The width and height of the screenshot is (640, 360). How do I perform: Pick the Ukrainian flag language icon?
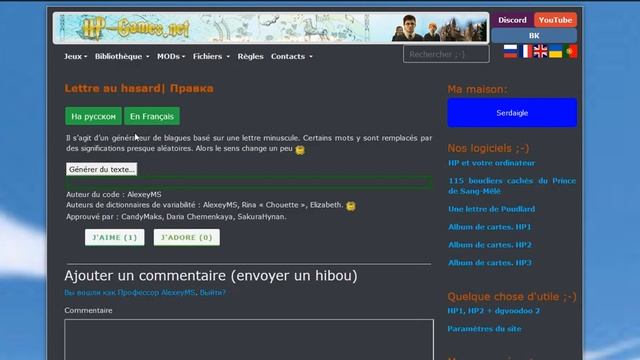click(x=556, y=51)
